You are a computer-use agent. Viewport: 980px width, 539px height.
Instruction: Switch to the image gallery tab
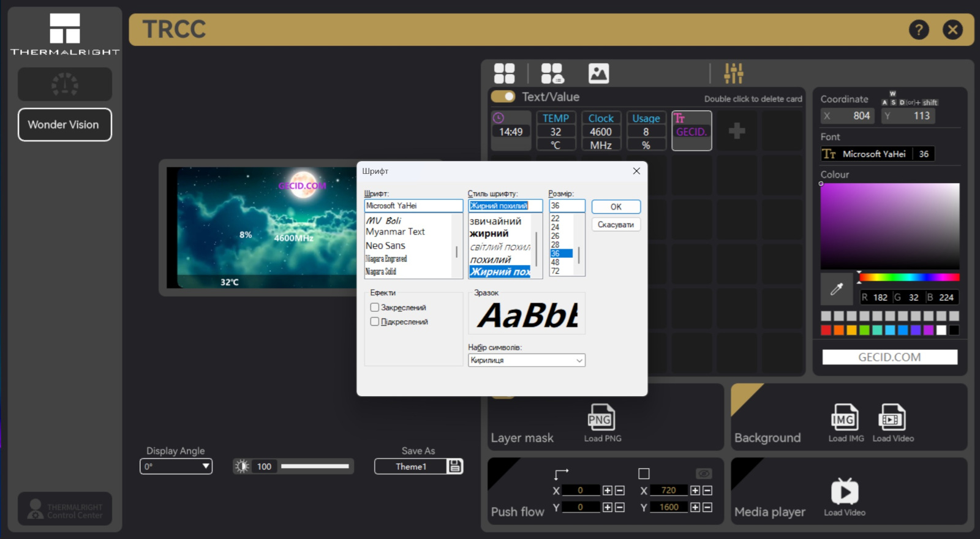point(598,73)
